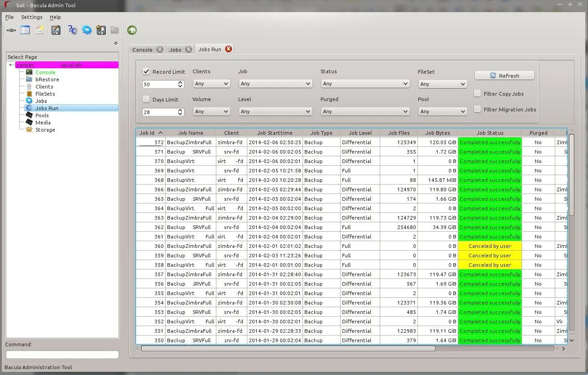This screenshot has height=375, width=588.
Task: Open the Clients dropdown filter
Action: (211, 84)
